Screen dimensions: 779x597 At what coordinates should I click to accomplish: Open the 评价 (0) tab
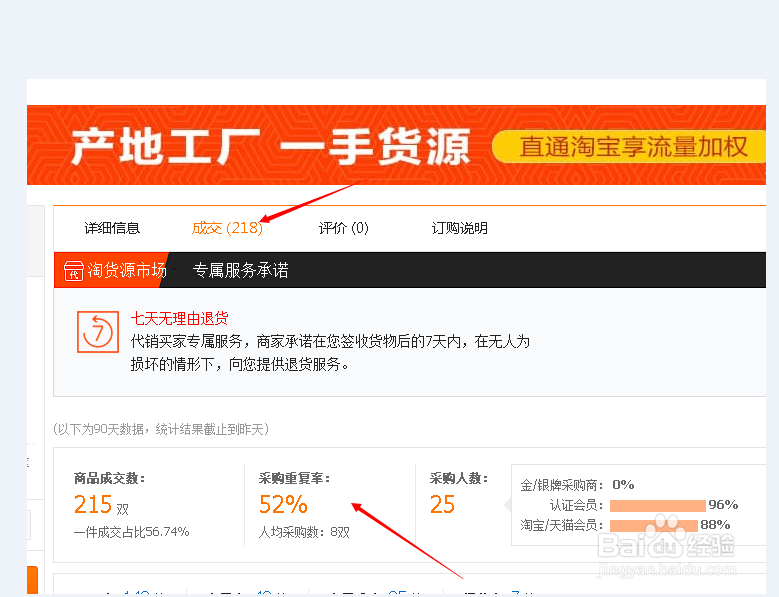343,228
